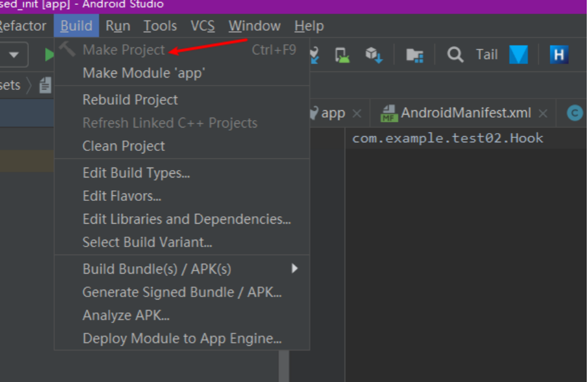Click Refresh Linked C++ Projects entry

click(182, 123)
